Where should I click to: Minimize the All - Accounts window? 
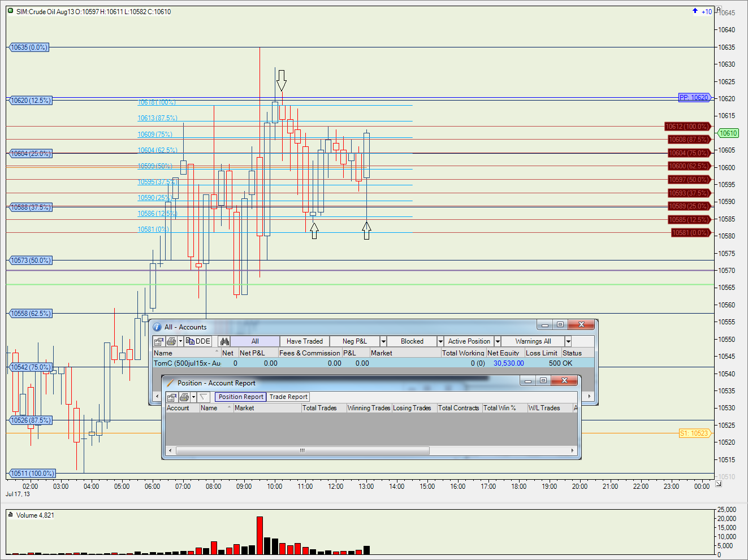[545, 325]
